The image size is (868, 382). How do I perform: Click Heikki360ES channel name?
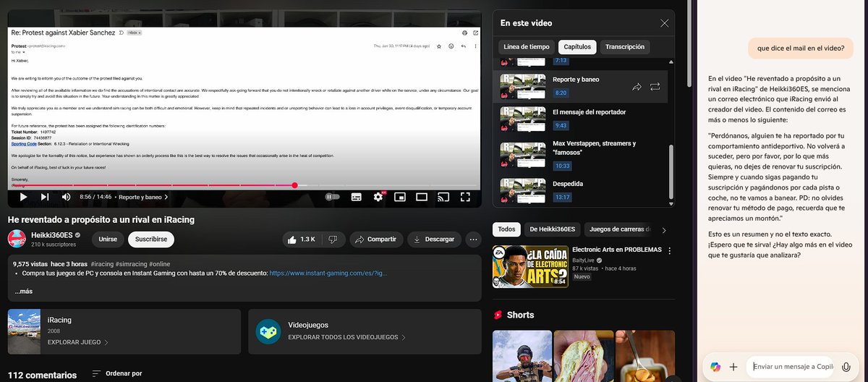coord(51,235)
